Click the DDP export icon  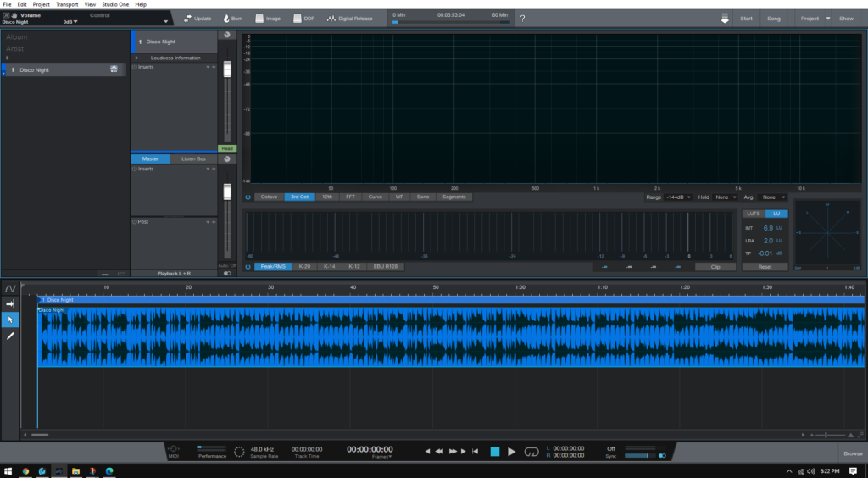pos(298,19)
